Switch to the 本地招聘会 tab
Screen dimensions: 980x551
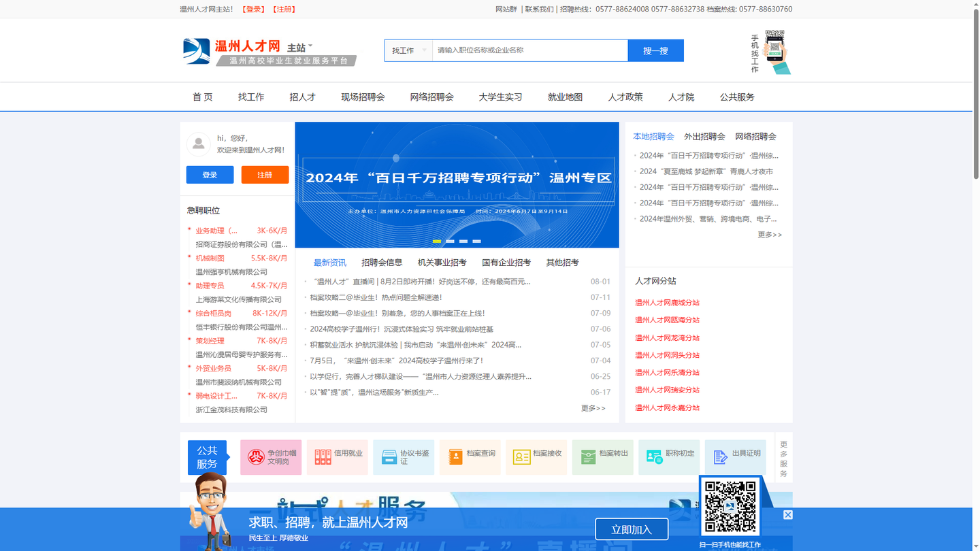pos(653,137)
